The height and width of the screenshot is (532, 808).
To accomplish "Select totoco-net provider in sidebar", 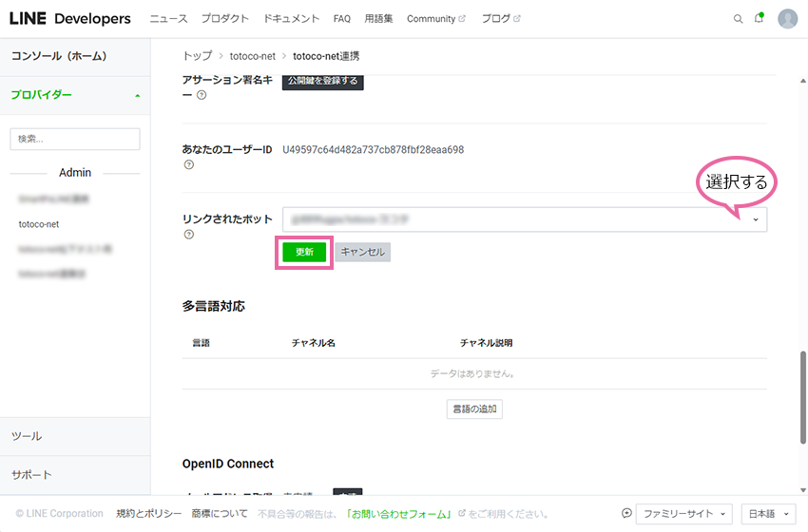I will coord(39,224).
